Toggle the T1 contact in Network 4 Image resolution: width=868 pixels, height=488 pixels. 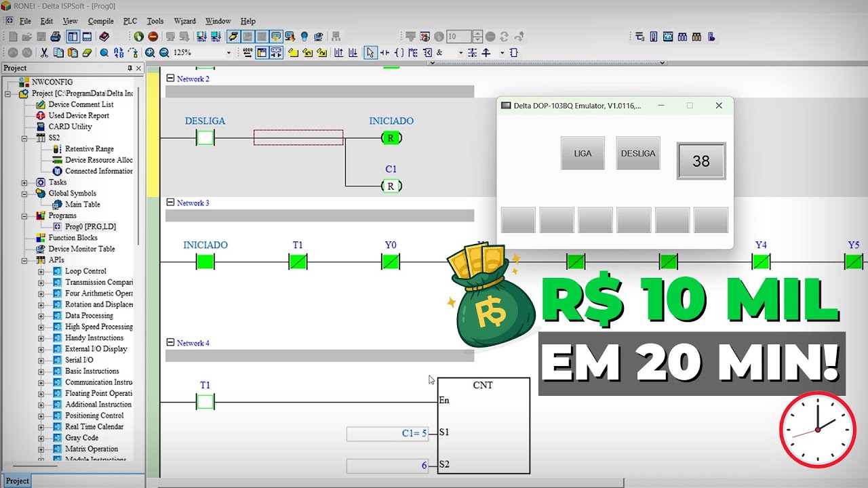point(205,402)
